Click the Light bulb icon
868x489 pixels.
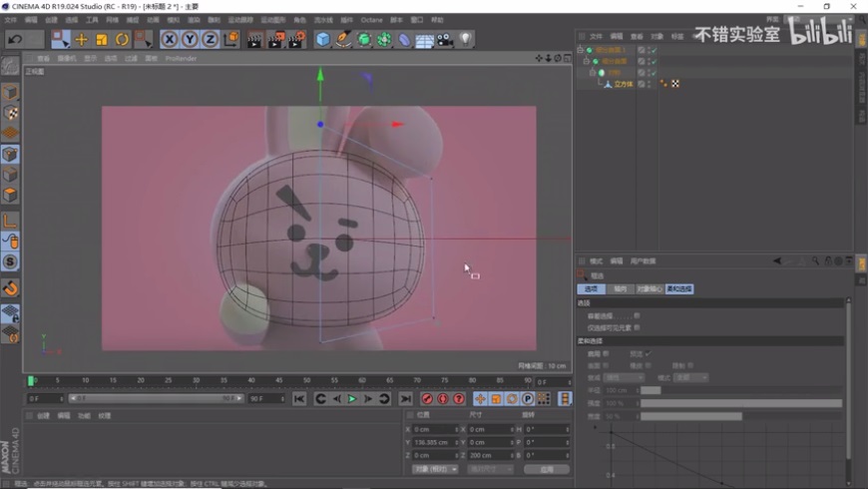[466, 39]
